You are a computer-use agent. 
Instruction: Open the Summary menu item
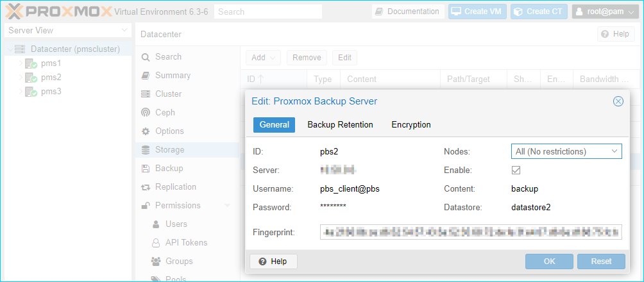[187, 76]
